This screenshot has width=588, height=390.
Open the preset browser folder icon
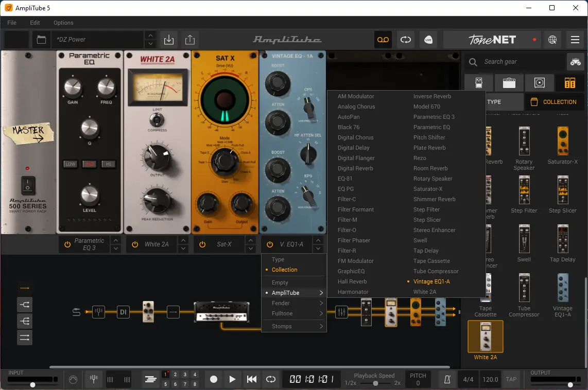click(41, 40)
